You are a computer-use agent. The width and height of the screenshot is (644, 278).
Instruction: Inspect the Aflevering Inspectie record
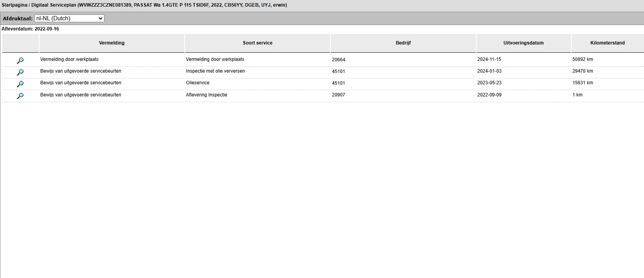click(x=20, y=96)
